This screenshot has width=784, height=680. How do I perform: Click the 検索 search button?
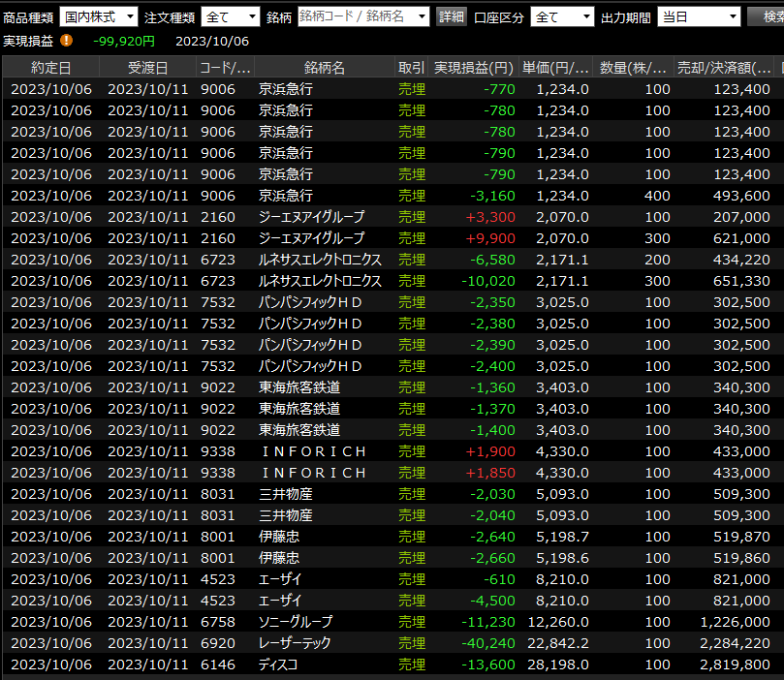[767, 16]
